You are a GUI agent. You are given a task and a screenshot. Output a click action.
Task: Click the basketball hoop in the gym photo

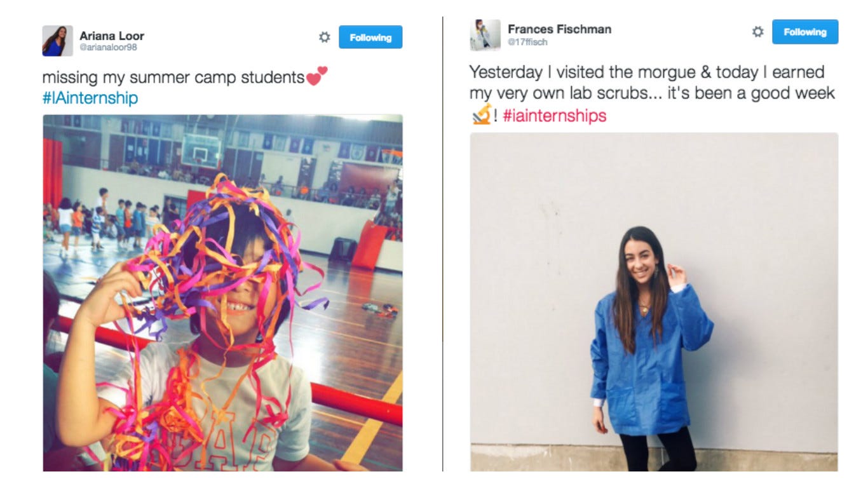pos(201,151)
